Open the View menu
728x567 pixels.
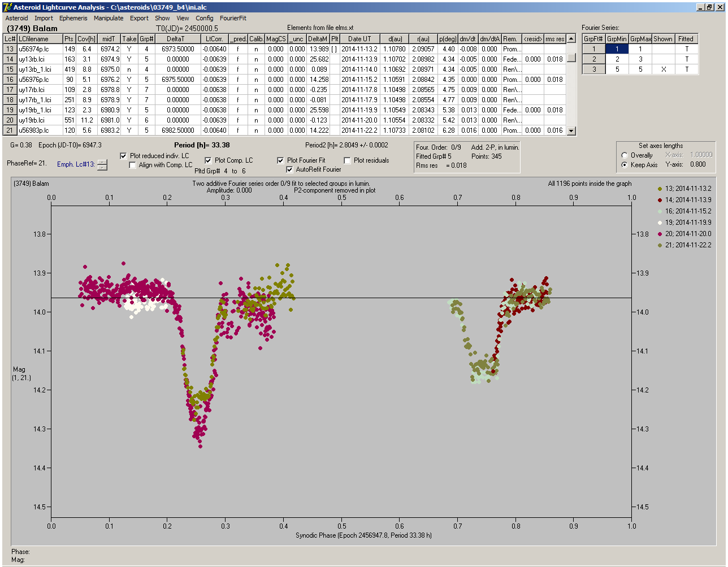pos(183,18)
